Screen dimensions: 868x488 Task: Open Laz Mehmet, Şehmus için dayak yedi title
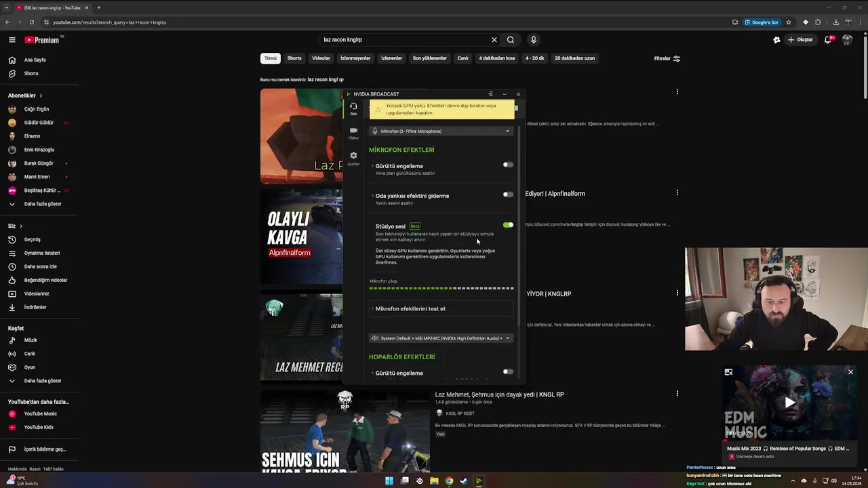point(499,394)
